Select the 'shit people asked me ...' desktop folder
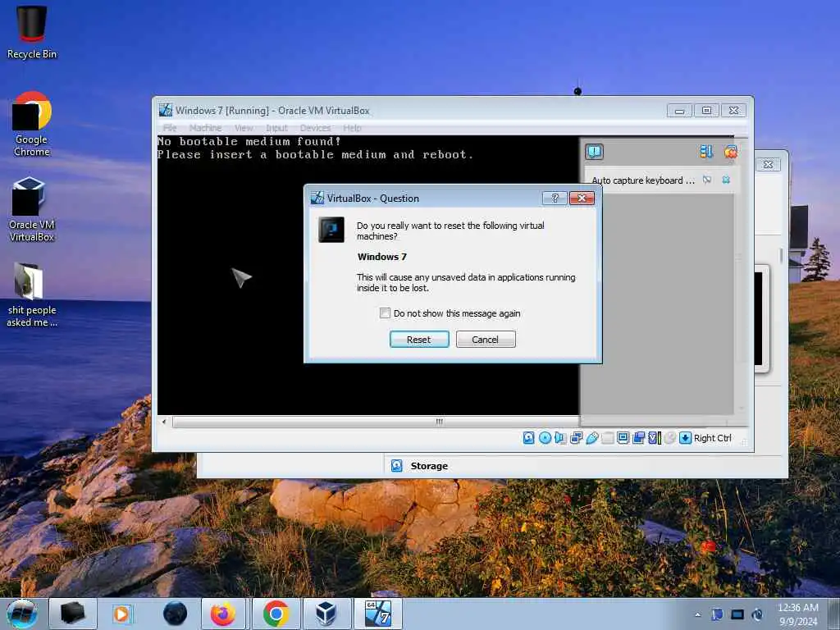This screenshot has width=840, height=630. (32, 294)
